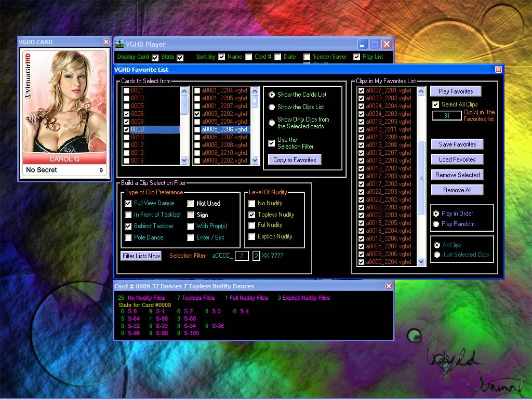Select clip a0005_2206.vghd in the clips list

(224, 129)
